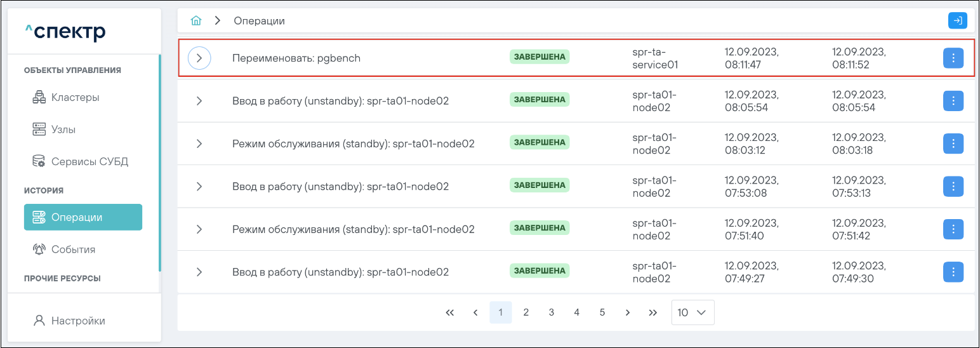The height and width of the screenshot is (348, 980).
Task: Click the Спектр logo
Action: pos(65,32)
